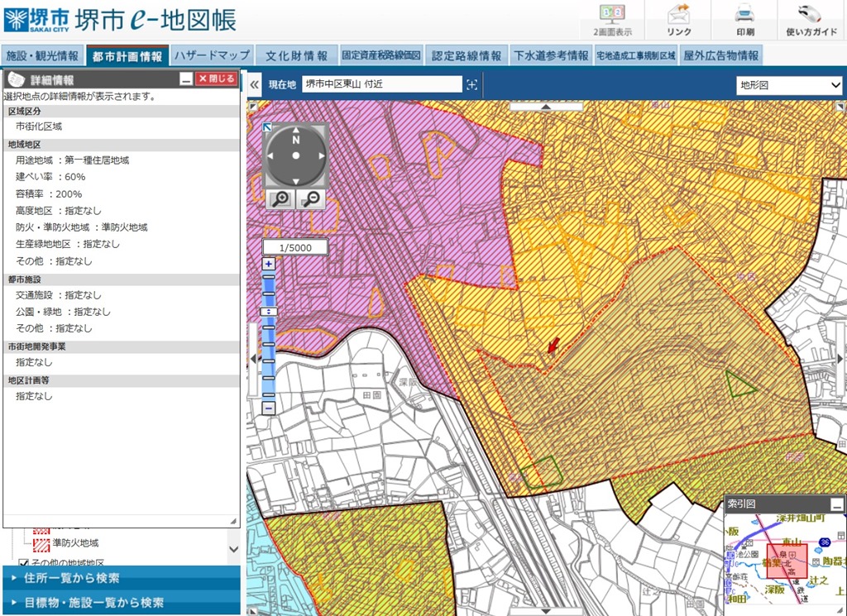Viewport: 847px width, 616px height.
Task: Click the magnifier zoom-out tool
Action: coord(311,199)
